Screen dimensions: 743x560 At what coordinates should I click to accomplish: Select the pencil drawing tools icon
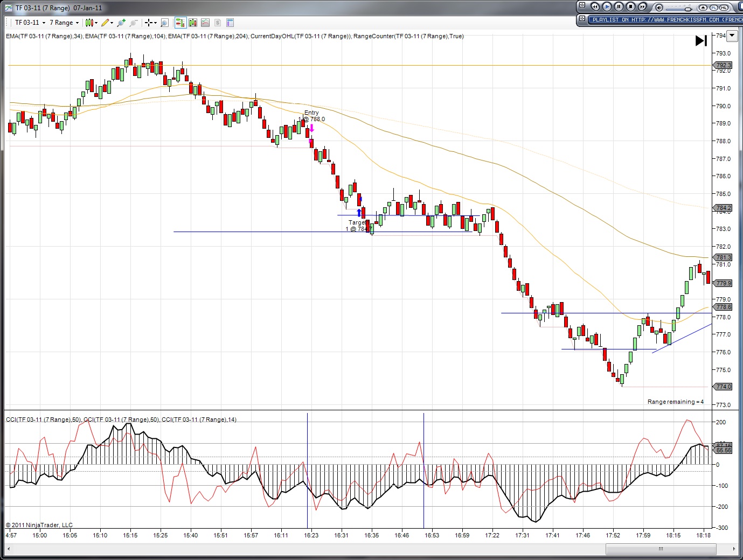click(x=107, y=23)
